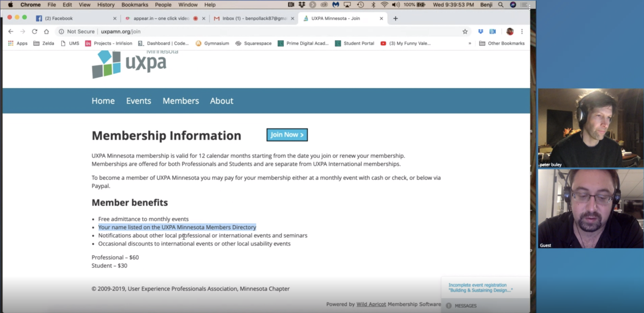Open the Other Bookmarks folder
The image size is (644, 313).
click(x=502, y=43)
